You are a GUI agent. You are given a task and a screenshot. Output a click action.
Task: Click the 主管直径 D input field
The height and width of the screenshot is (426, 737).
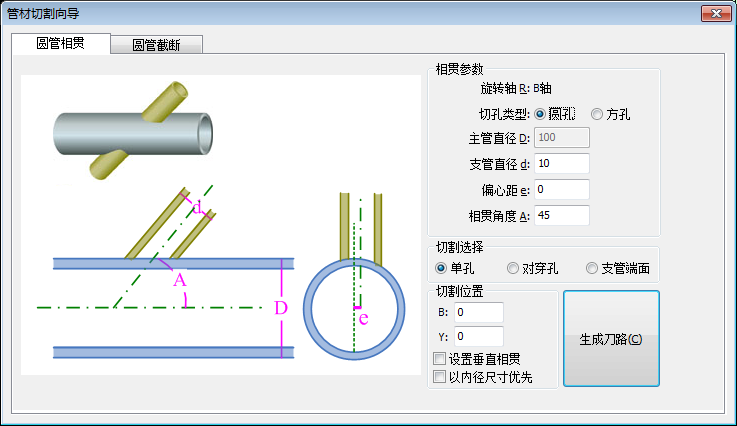(562, 137)
